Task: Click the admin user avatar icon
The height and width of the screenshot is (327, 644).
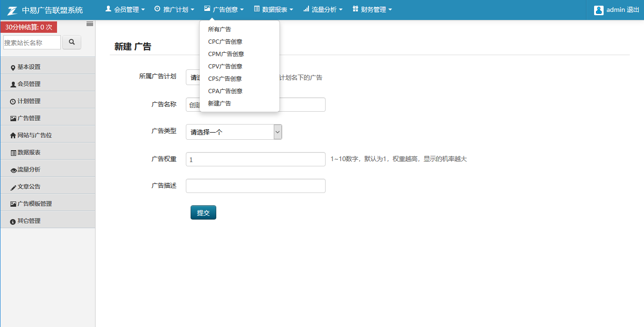Action: coord(598,10)
